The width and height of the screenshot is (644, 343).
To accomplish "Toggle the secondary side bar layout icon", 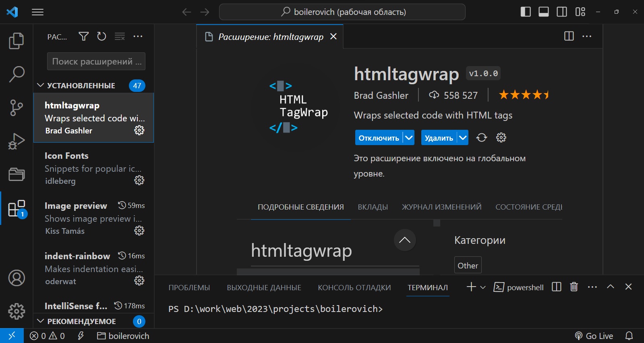I will tap(562, 12).
